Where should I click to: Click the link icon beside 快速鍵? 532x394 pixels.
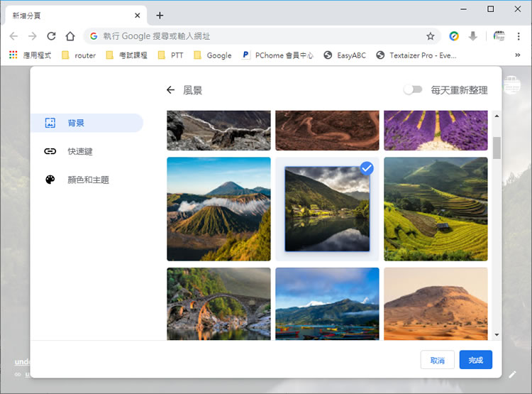[x=50, y=151]
